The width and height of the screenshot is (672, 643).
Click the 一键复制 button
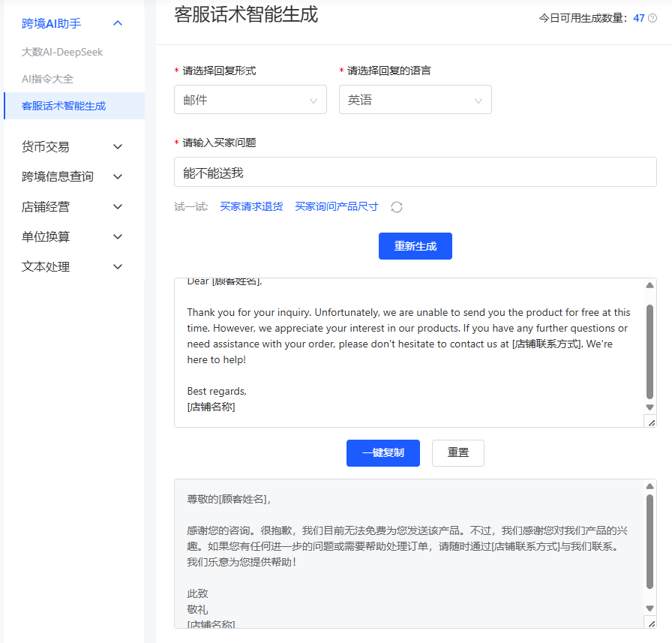coord(383,453)
